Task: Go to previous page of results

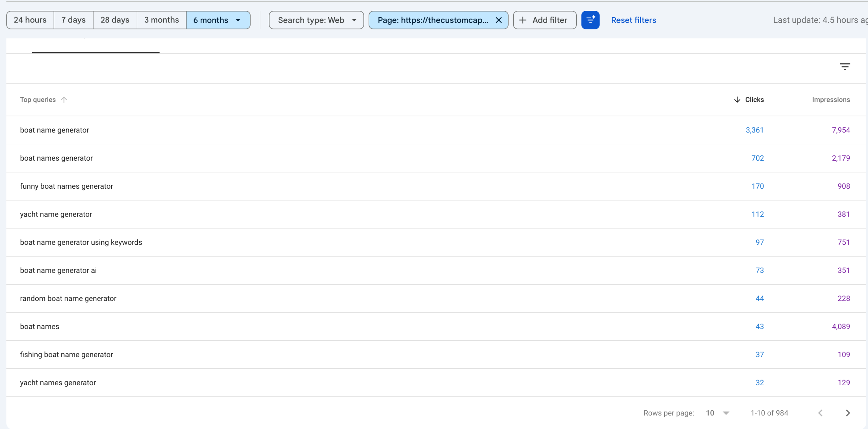Action: pyautogui.click(x=820, y=413)
